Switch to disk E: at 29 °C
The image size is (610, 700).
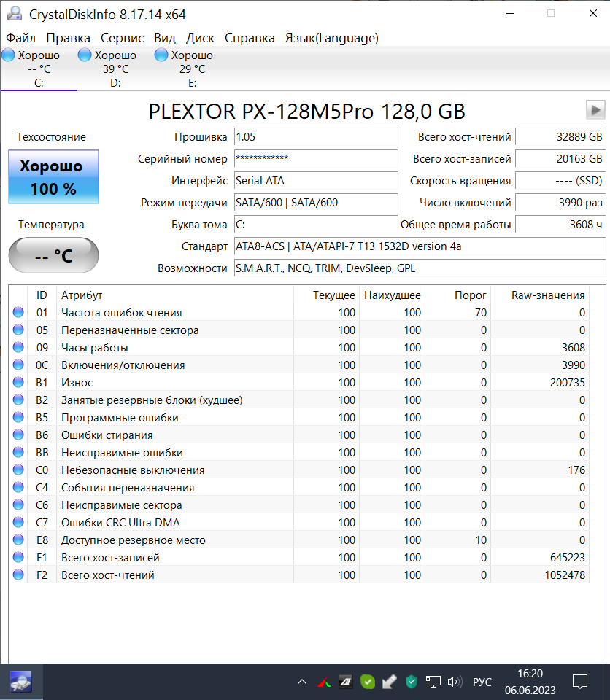[192, 69]
